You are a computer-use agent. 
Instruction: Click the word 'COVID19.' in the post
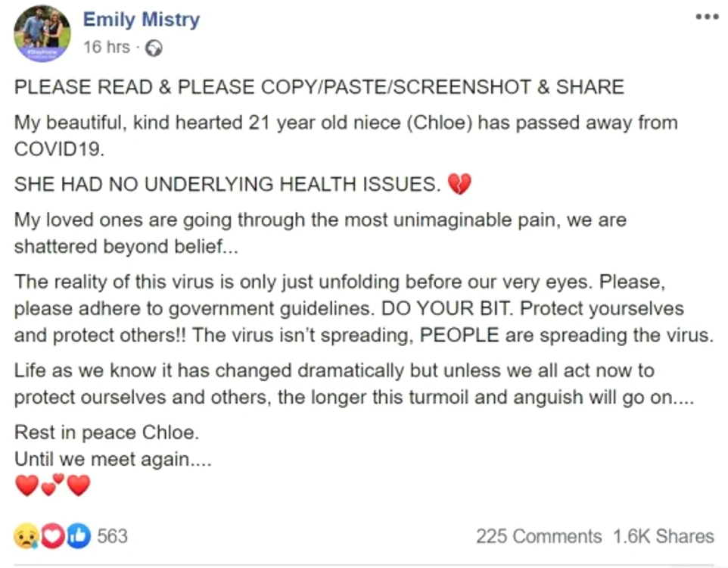point(60,148)
